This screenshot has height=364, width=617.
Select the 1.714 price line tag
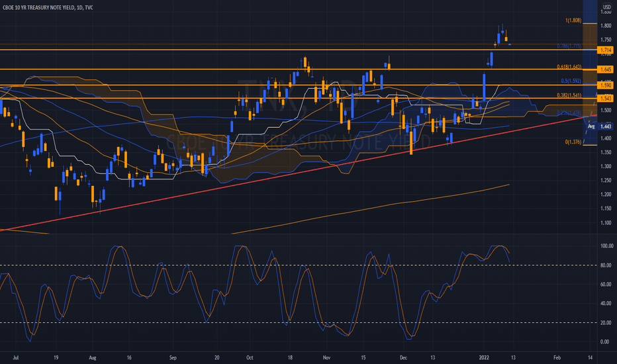point(605,50)
